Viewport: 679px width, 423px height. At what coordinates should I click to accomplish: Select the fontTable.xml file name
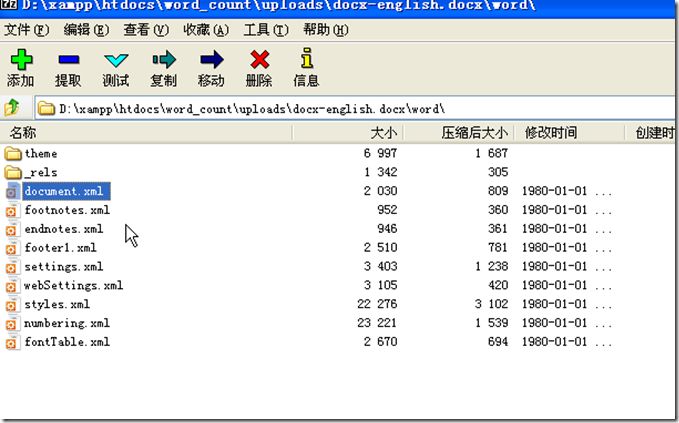point(67,342)
